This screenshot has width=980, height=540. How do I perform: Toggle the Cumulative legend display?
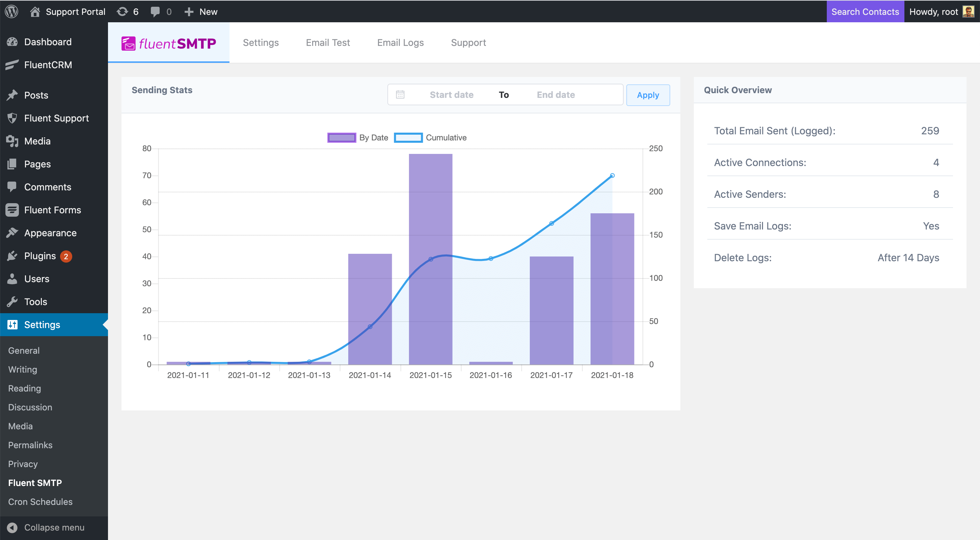[430, 138]
